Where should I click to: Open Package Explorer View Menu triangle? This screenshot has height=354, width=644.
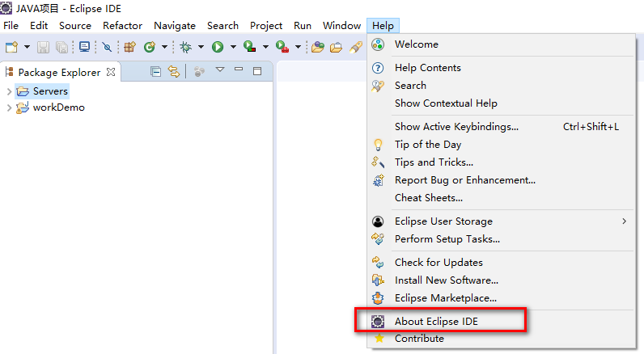tap(220, 70)
